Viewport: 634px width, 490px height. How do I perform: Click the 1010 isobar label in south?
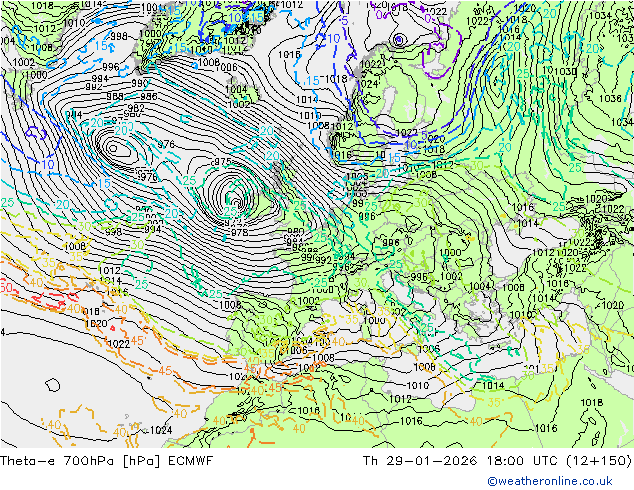pos(417,385)
